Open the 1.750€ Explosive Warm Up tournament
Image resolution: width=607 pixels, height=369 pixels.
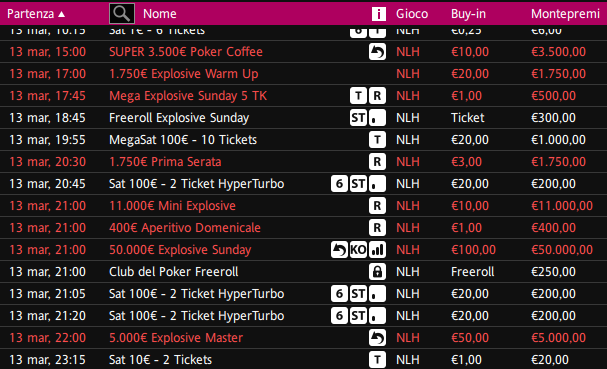[183, 74]
